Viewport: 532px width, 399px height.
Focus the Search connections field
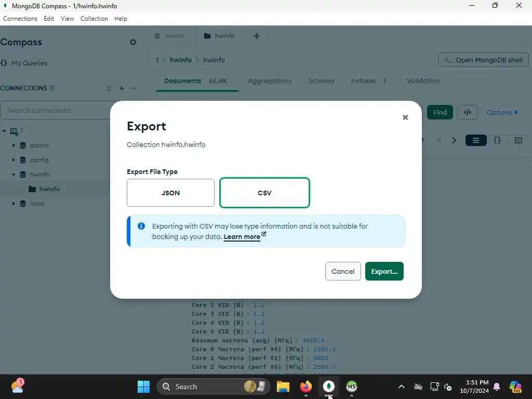(x=56, y=110)
